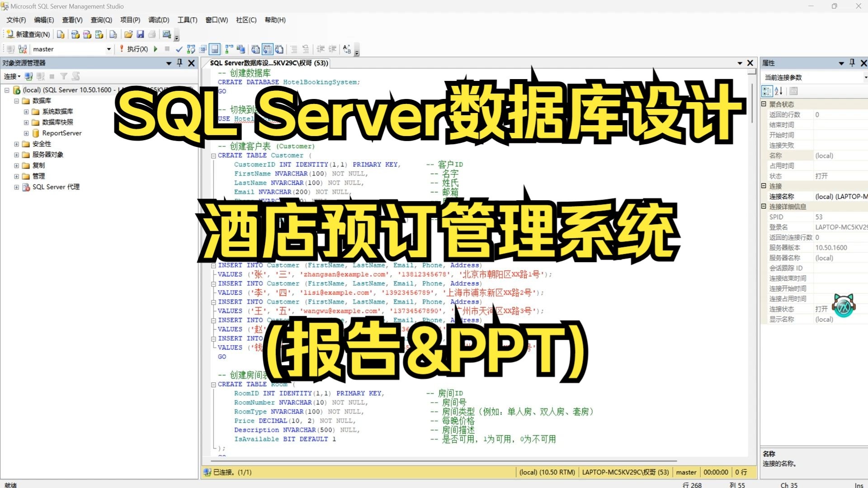Increase indent of selected lines
The height and width of the screenshot is (488, 868).
click(332, 49)
